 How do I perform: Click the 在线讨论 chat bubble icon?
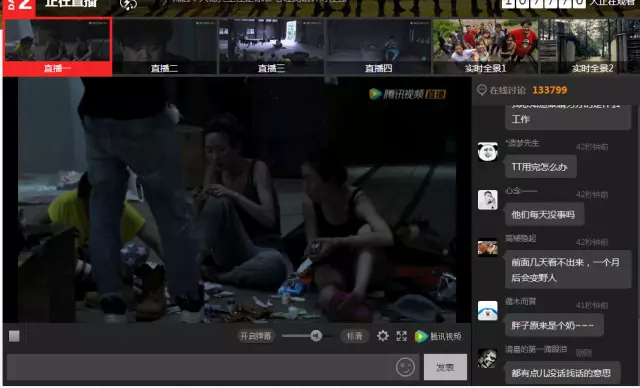pyautogui.click(x=482, y=90)
